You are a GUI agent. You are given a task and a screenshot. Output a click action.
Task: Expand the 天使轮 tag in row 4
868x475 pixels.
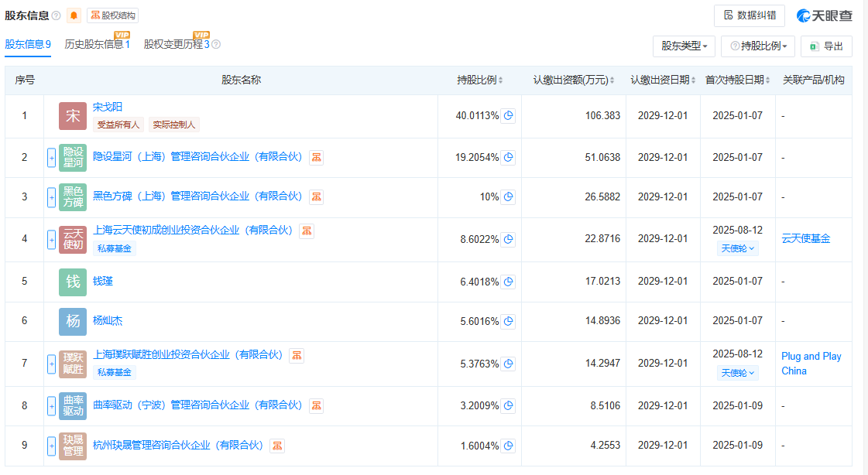[739, 248]
